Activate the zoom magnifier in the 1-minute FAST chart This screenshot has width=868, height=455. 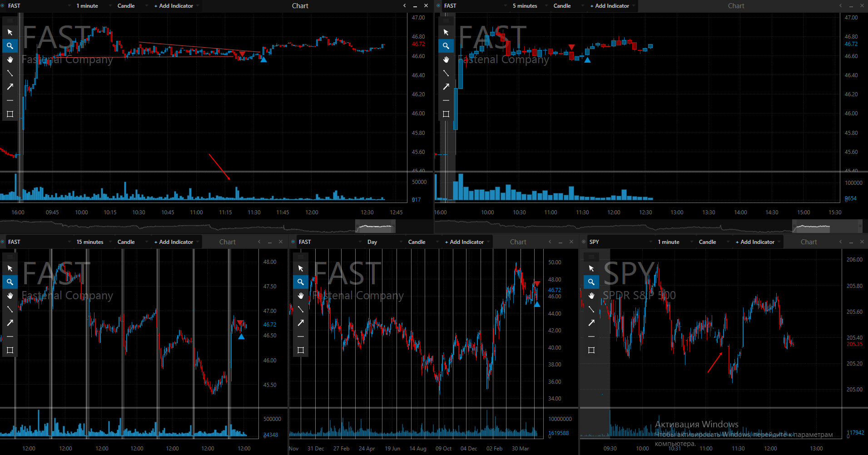[10, 46]
